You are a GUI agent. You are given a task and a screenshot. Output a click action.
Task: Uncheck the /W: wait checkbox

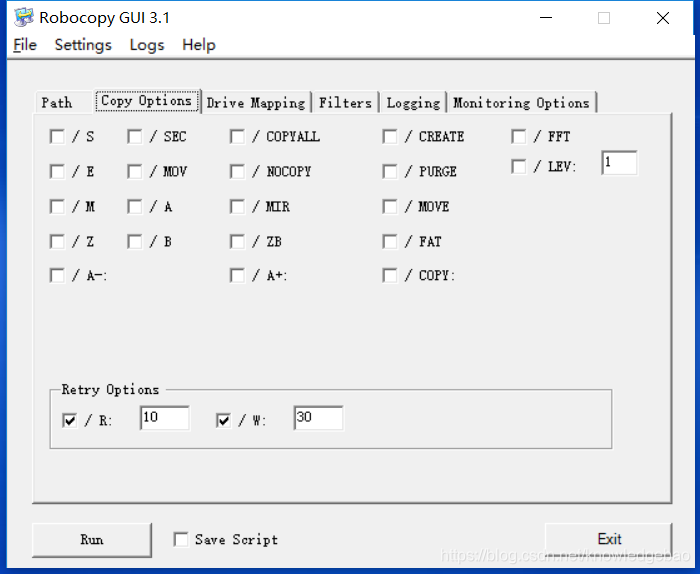(223, 420)
